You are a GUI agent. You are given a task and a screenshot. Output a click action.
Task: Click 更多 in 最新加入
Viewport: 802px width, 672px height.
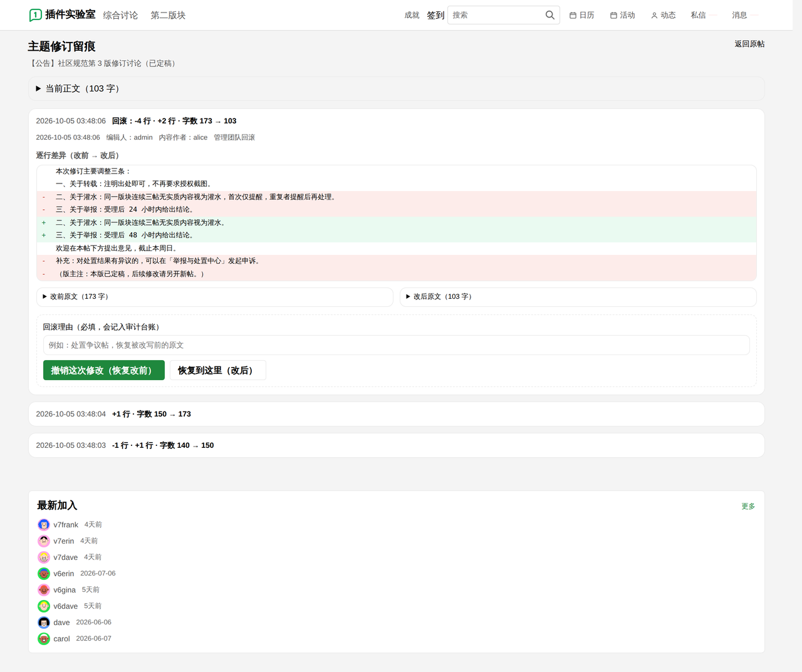(x=748, y=506)
